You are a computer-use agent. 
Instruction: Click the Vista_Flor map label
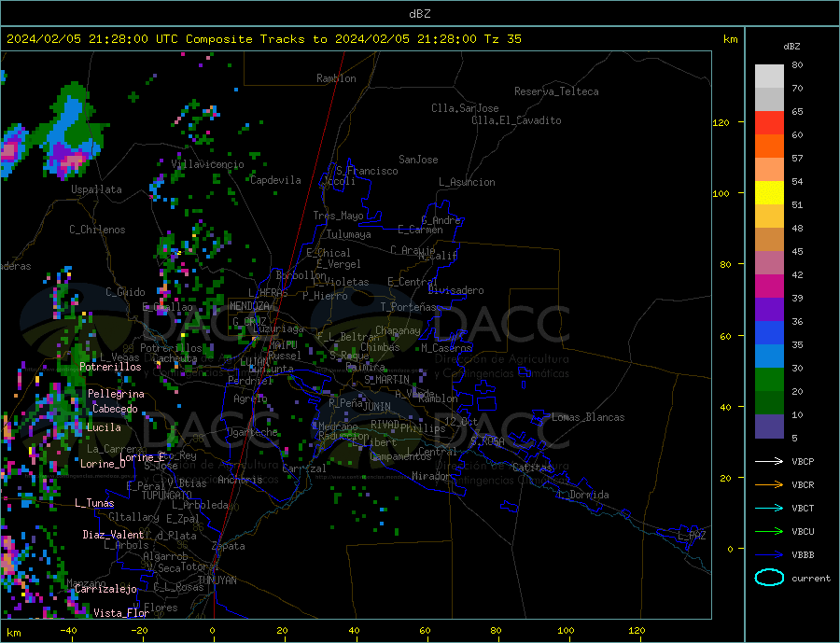point(121,613)
